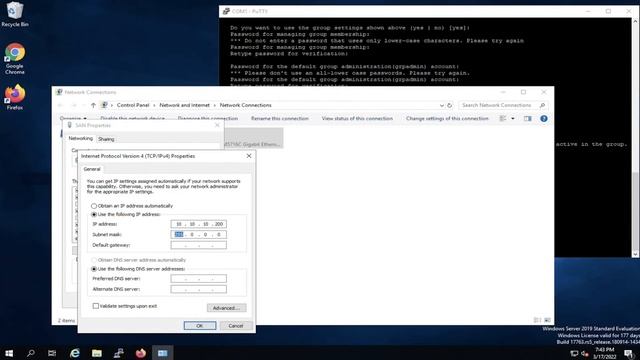The height and width of the screenshot is (360, 640).
Task: Open view options dropdown arrow
Action: (x=513, y=118)
